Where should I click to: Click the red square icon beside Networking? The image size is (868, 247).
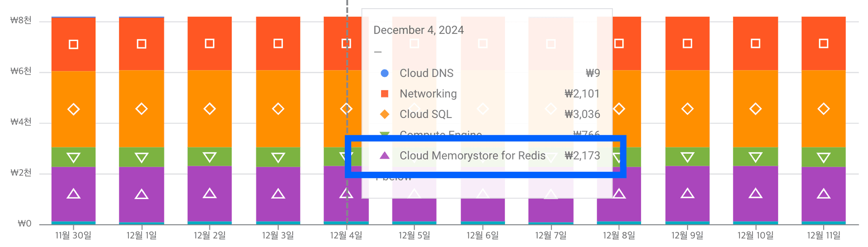[x=385, y=94]
